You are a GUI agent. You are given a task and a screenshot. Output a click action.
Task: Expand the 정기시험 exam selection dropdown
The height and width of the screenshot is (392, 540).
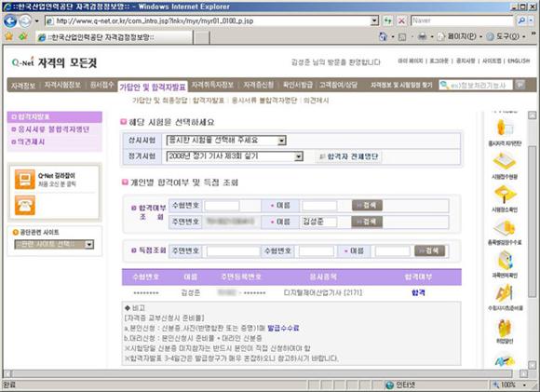click(x=299, y=156)
